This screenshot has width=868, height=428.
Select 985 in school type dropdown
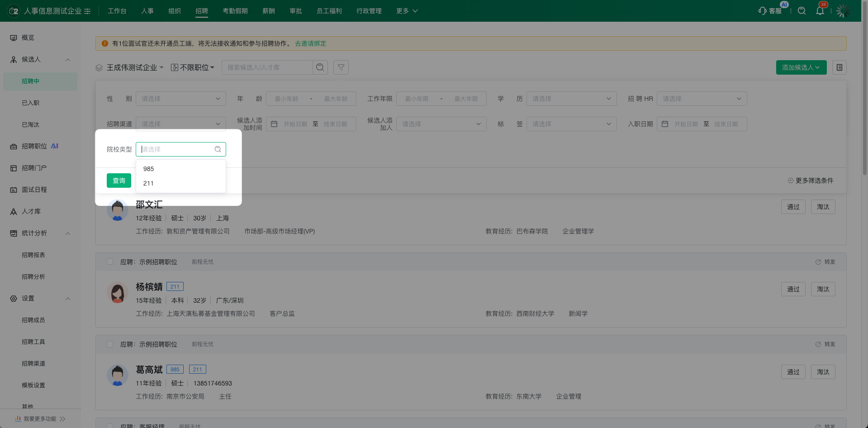tap(149, 169)
